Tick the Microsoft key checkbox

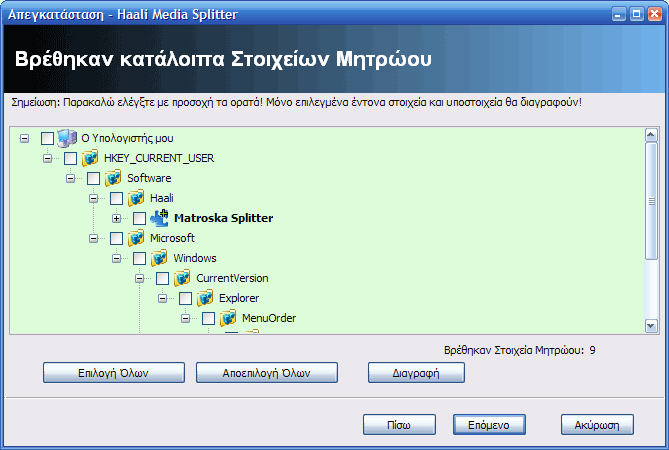[x=116, y=238]
